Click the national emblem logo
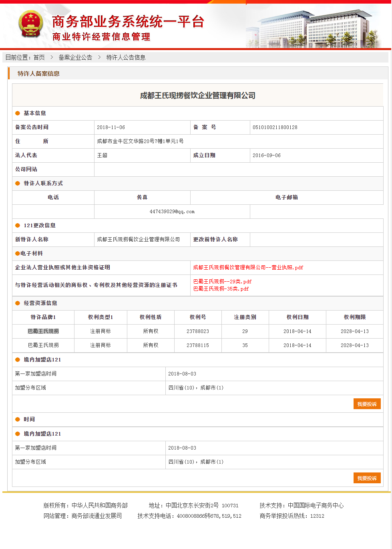The height and width of the screenshot is (549, 392). 30,25
